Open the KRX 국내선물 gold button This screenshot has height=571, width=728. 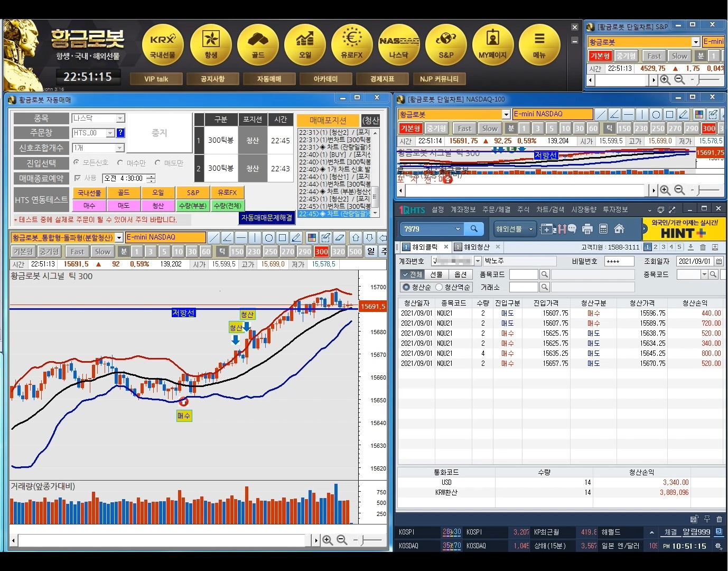(163, 44)
